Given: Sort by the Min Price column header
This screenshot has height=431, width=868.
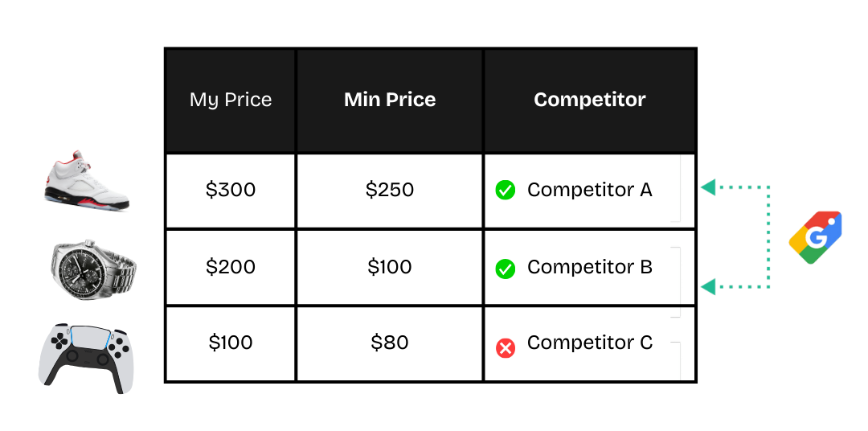Looking at the screenshot, I should click(x=390, y=101).
